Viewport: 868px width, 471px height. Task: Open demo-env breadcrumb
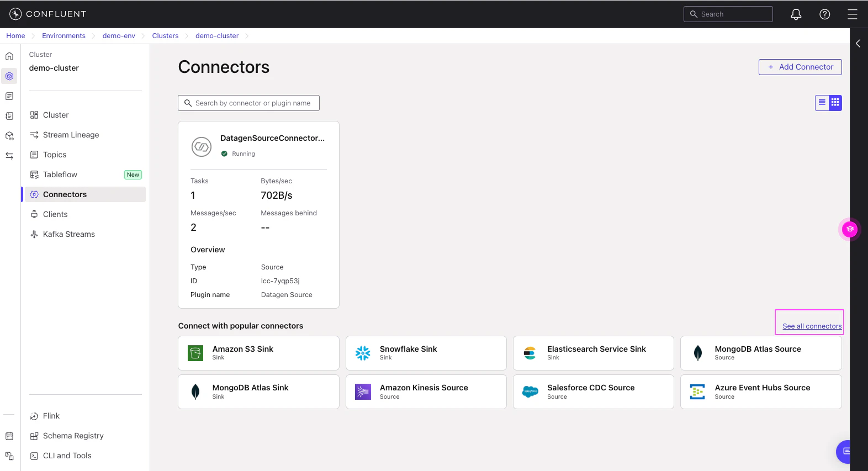[x=119, y=36]
